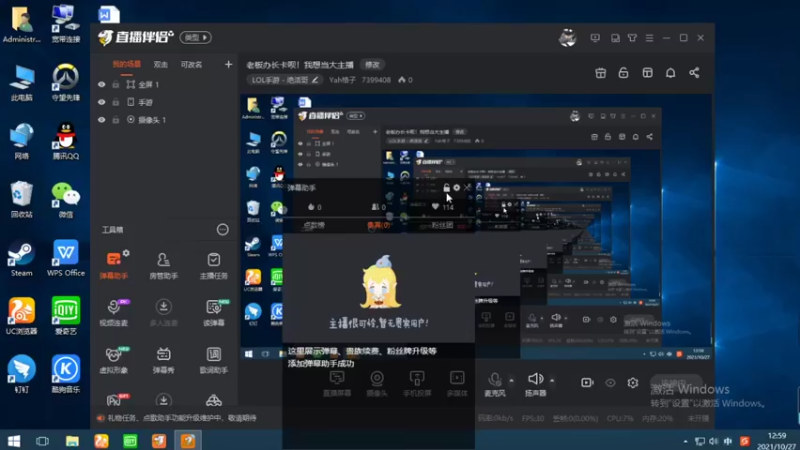Open the orientation pill beside logo

tap(195, 38)
